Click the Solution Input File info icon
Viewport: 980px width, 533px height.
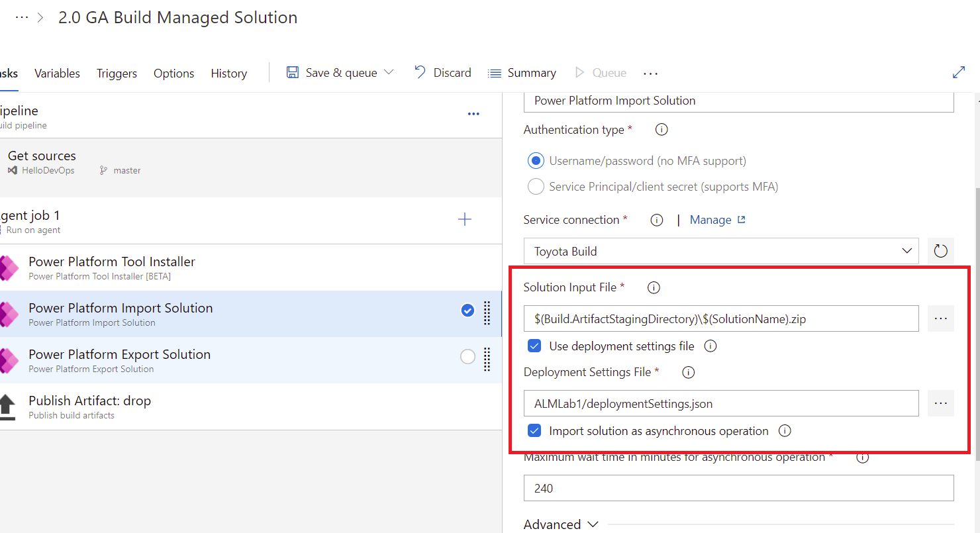pyautogui.click(x=654, y=287)
